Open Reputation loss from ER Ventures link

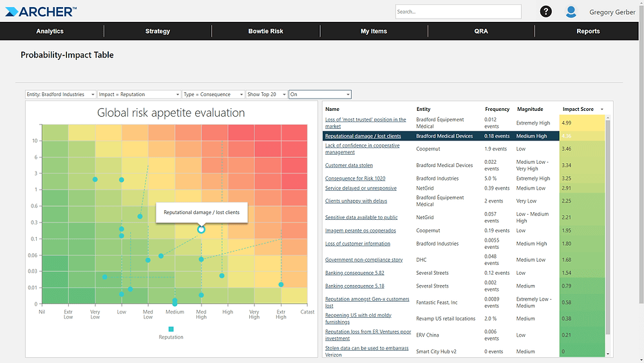tap(368, 335)
